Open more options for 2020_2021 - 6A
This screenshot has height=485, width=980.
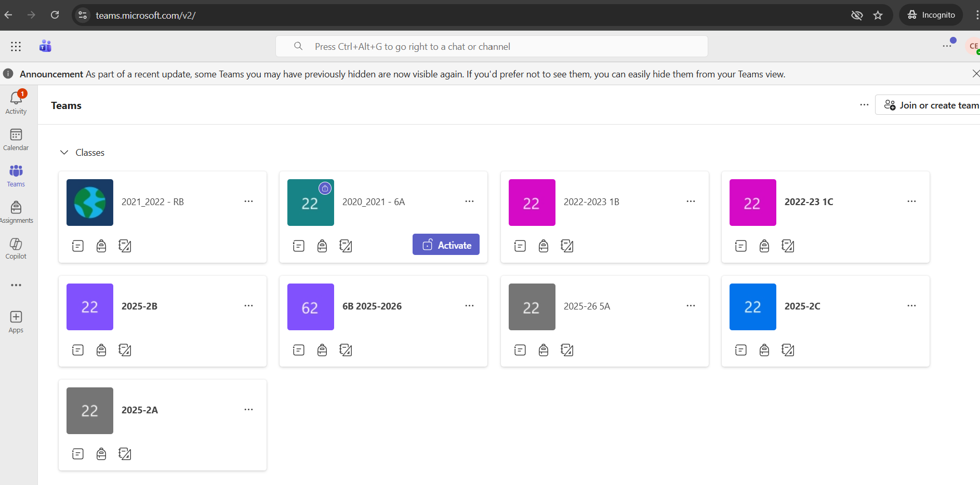(470, 201)
